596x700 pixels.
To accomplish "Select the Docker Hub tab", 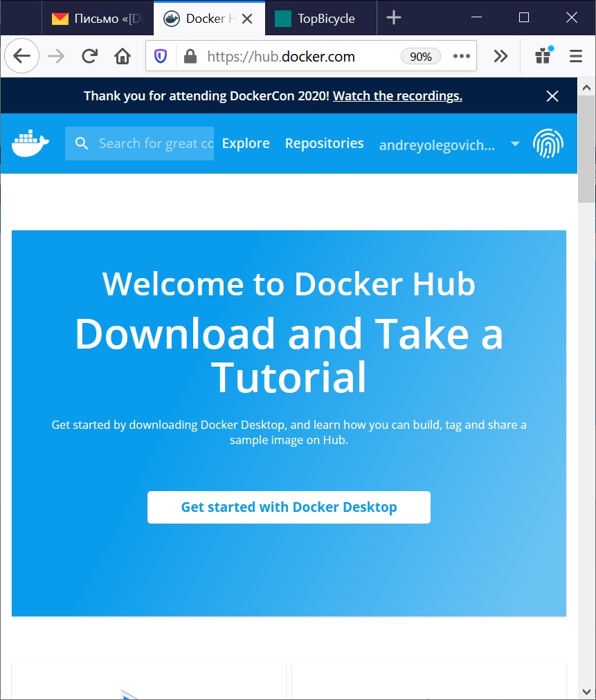I will click(209, 18).
